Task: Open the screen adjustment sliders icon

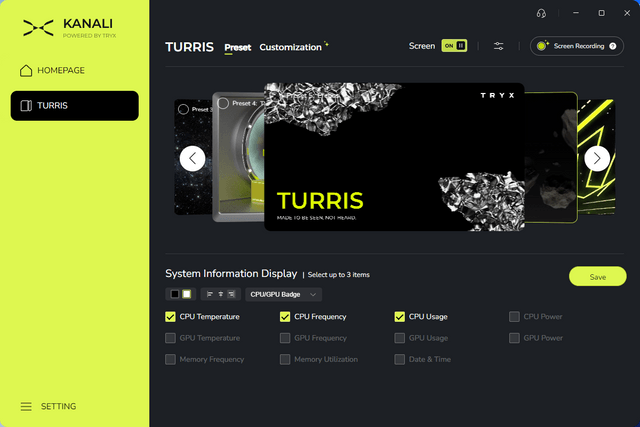Action: pyautogui.click(x=498, y=46)
